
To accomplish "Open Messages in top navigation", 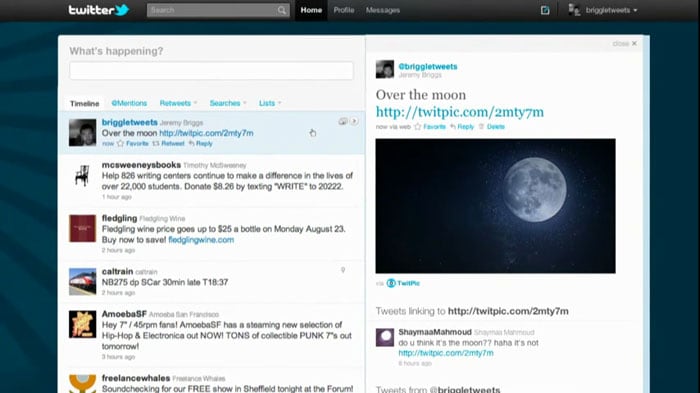I will [383, 10].
